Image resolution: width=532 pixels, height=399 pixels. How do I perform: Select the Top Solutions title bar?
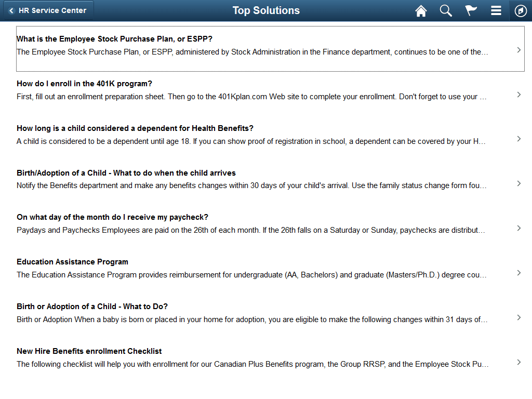click(266, 10)
